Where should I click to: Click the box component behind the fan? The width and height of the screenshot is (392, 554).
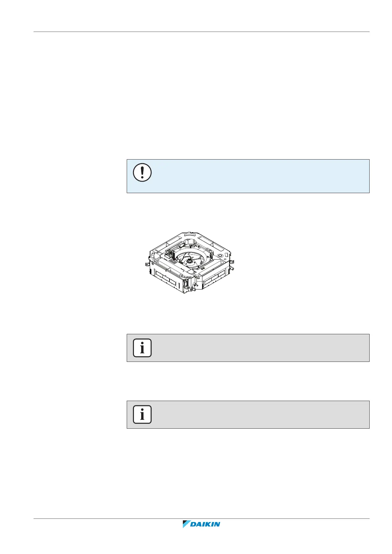click(190, 243)
